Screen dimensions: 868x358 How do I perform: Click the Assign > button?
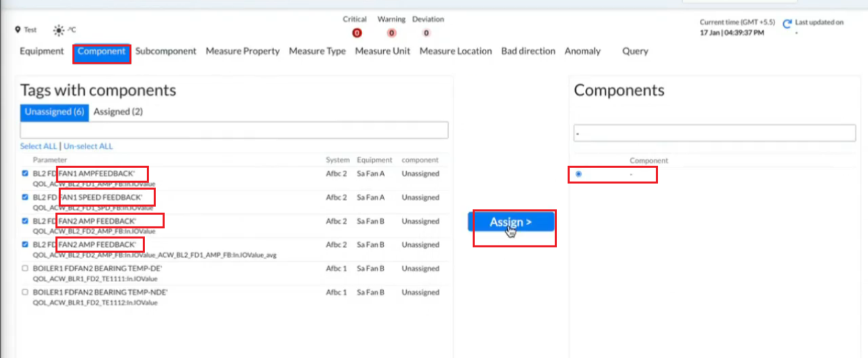[511, 222]
